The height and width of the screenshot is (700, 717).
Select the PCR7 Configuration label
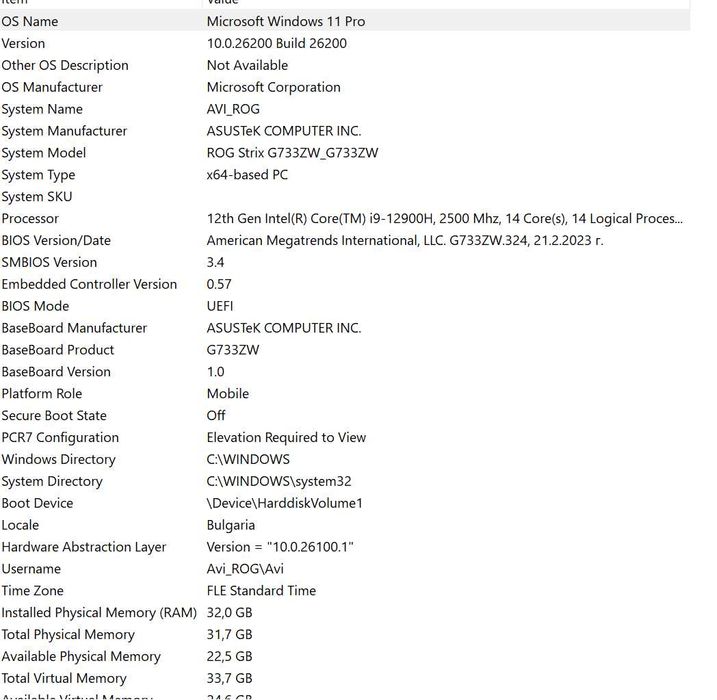pos(60,438)
